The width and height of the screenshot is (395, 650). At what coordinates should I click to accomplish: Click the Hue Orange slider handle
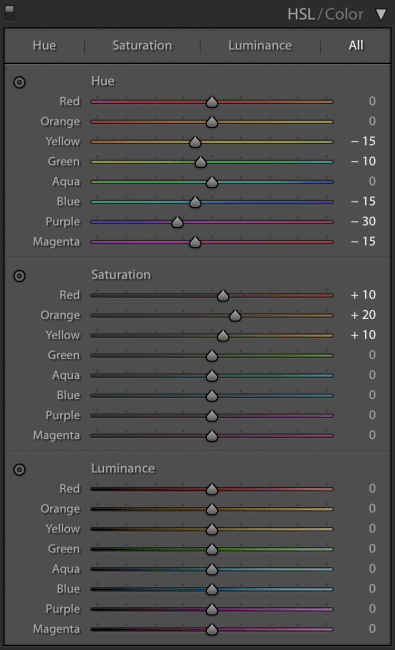click(212, 121)
